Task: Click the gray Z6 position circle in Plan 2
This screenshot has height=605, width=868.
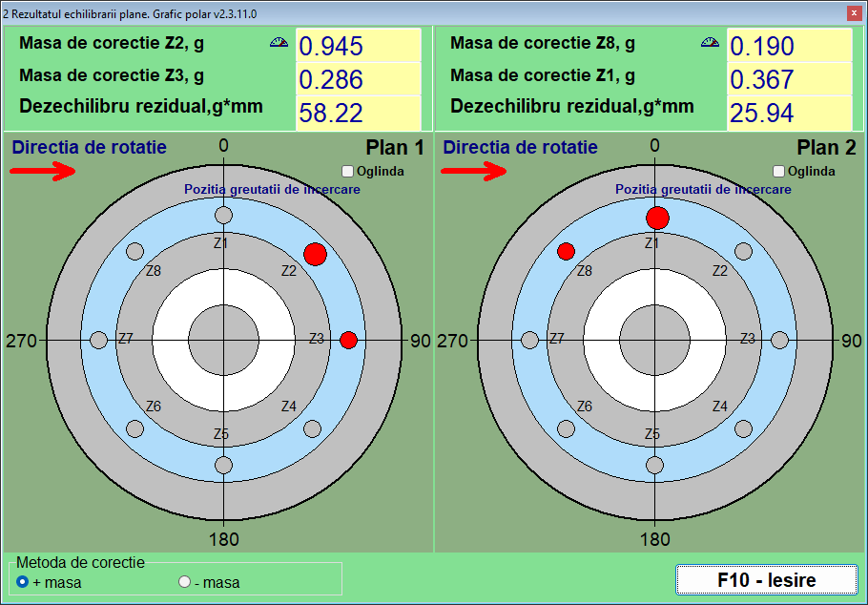Action: pyautogui.click(x=566, y=428)
